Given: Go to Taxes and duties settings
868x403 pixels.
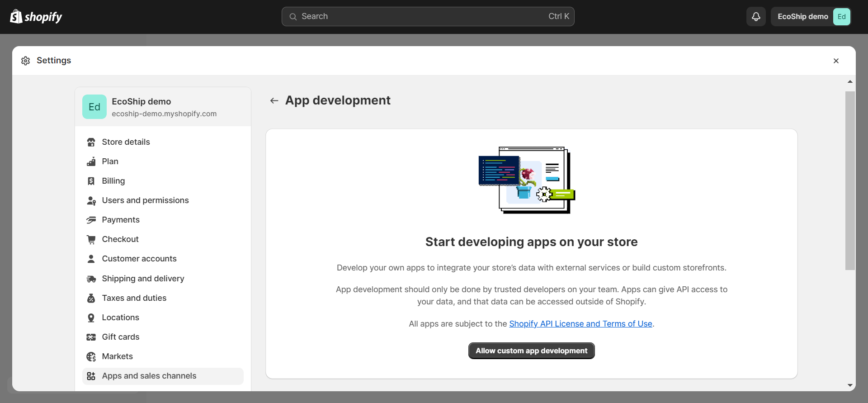Looking at the screenshot, I should click(x=134, y=298).
